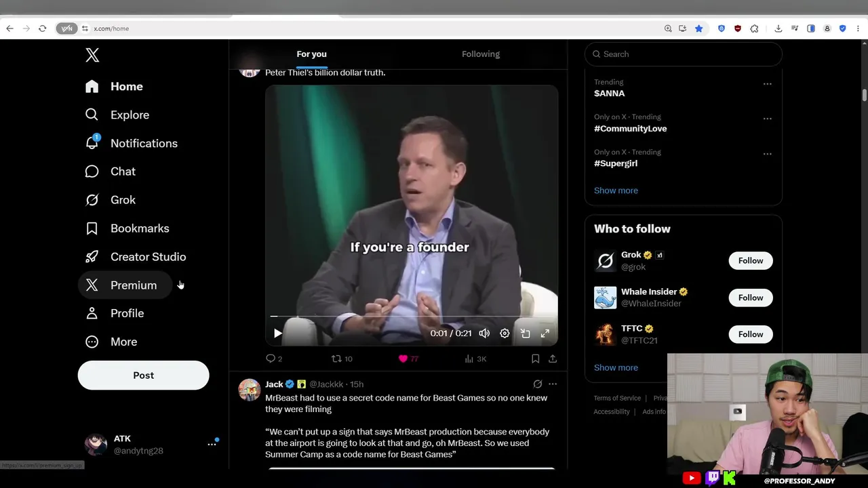Click the X logo in the sidebar
The image size is (868, 488).
[x=92, y=55]
